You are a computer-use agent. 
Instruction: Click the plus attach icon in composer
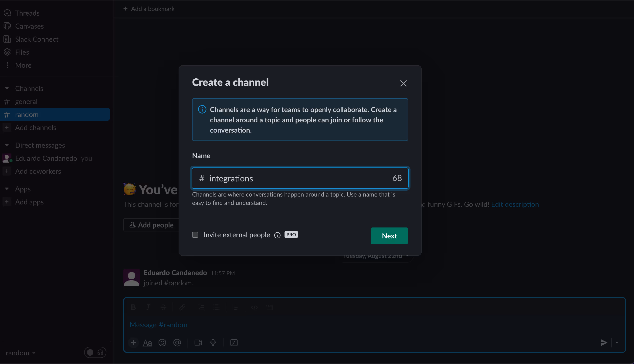click(x=133, y=343)
